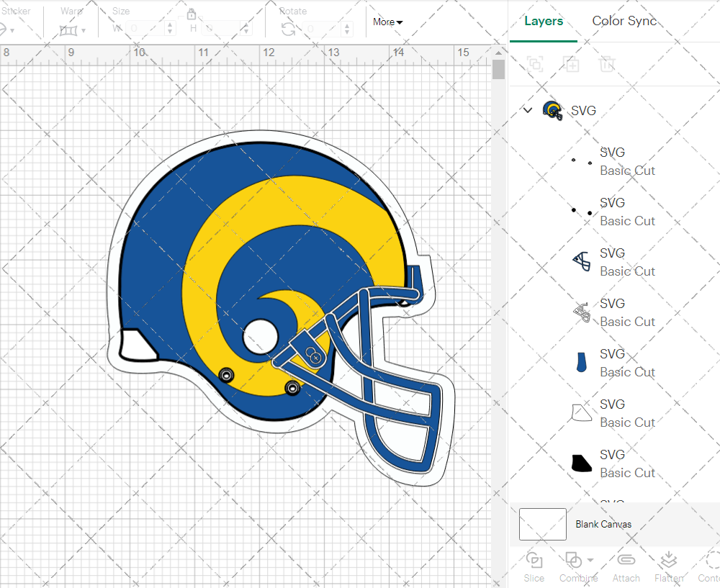Toggle the aspect ratio lock icon

click(x=192, y=14)
